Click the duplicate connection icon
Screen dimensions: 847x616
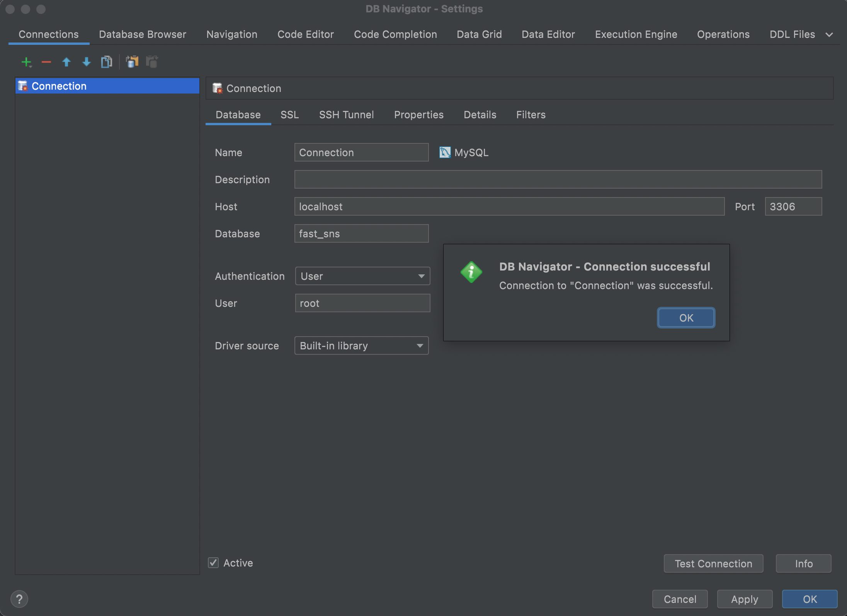click(106, 62)
